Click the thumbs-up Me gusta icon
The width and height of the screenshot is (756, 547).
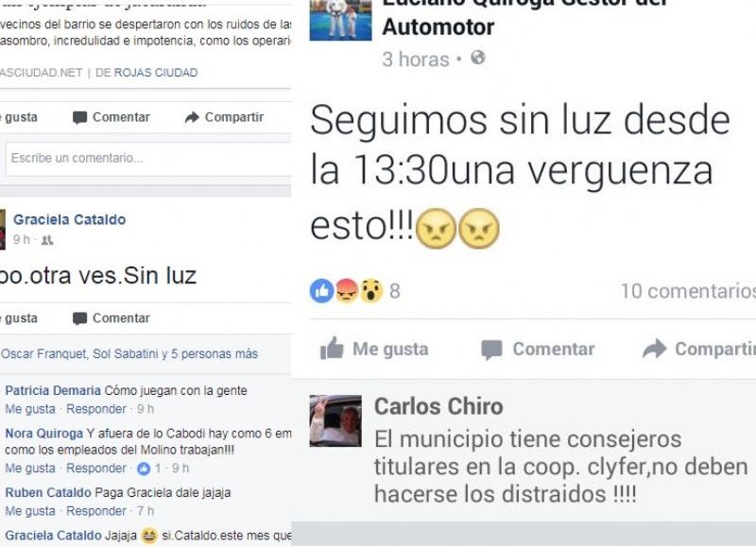(333, 348)
